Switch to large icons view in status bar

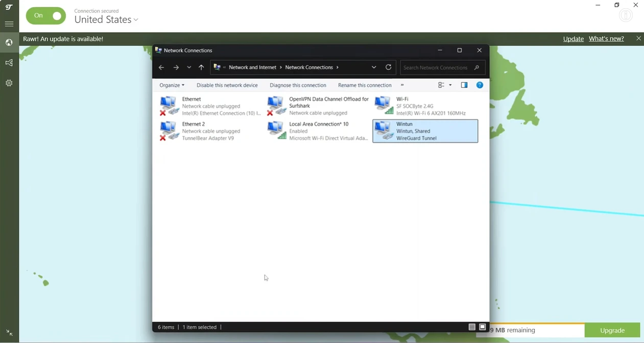pos(482,327)
